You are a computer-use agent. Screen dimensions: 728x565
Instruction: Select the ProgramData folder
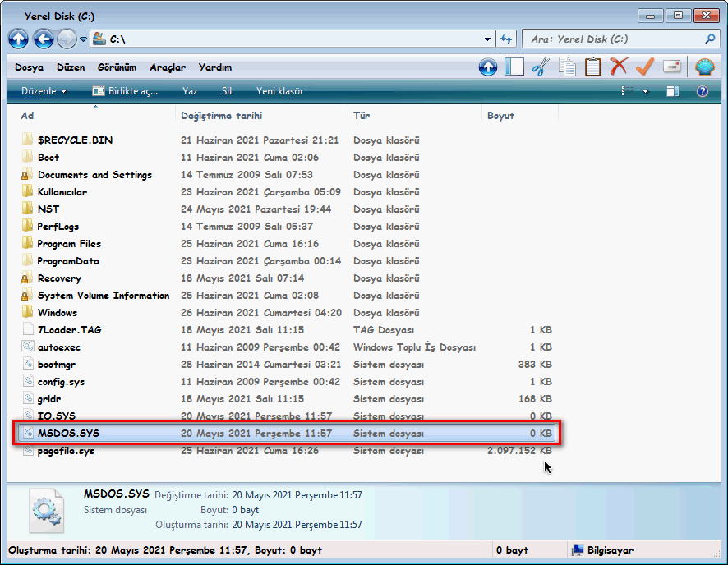click(x=68, y=261)
